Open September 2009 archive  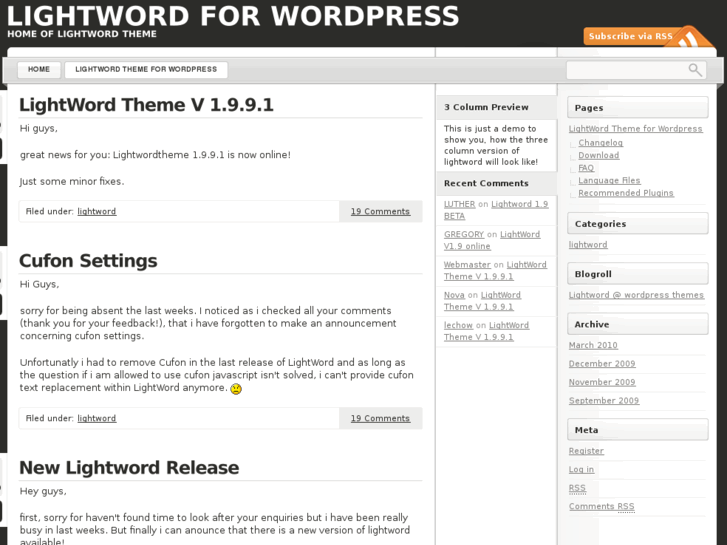[x=604, y=400]
